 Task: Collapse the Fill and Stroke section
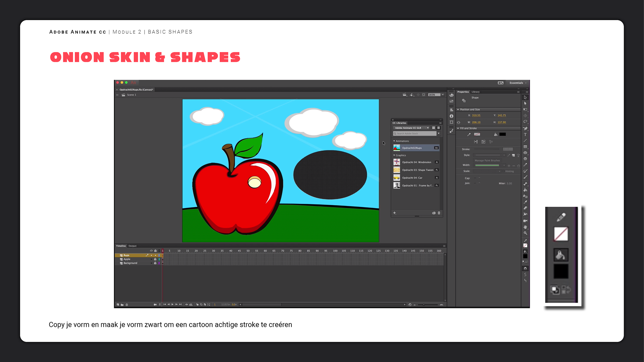coord(458,128)
